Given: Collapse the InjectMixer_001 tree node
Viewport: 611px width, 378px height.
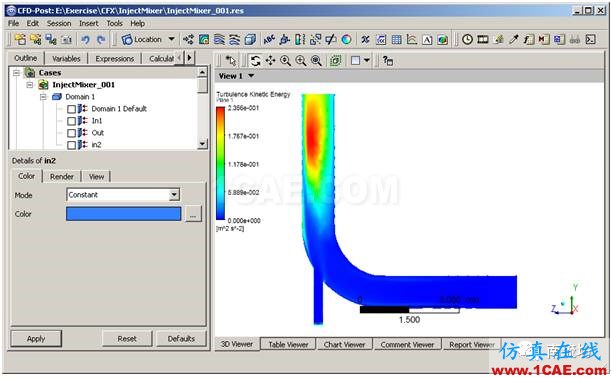Looking at the screenshot, I should [x=30, y=85].
